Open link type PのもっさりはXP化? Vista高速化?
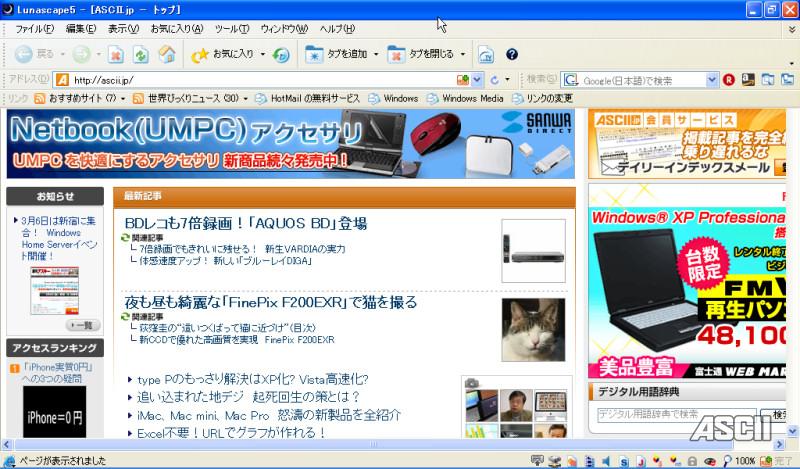This screenshot has width=800, height=469. pos(253,379)
